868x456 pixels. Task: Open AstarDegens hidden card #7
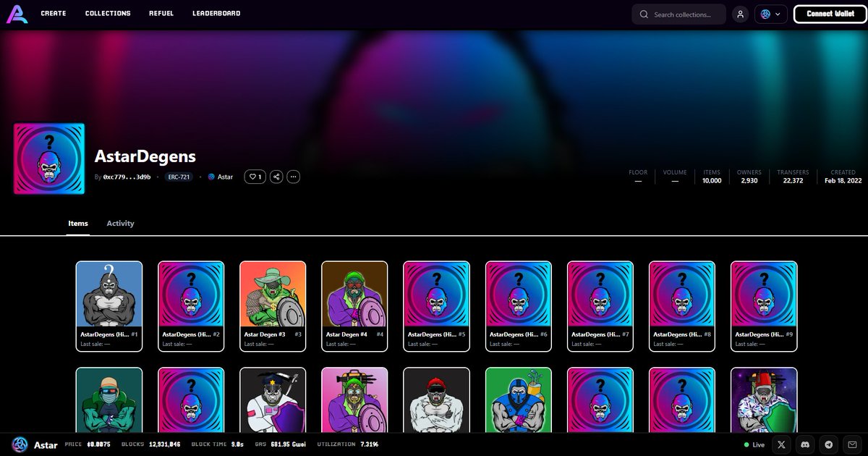600,306
